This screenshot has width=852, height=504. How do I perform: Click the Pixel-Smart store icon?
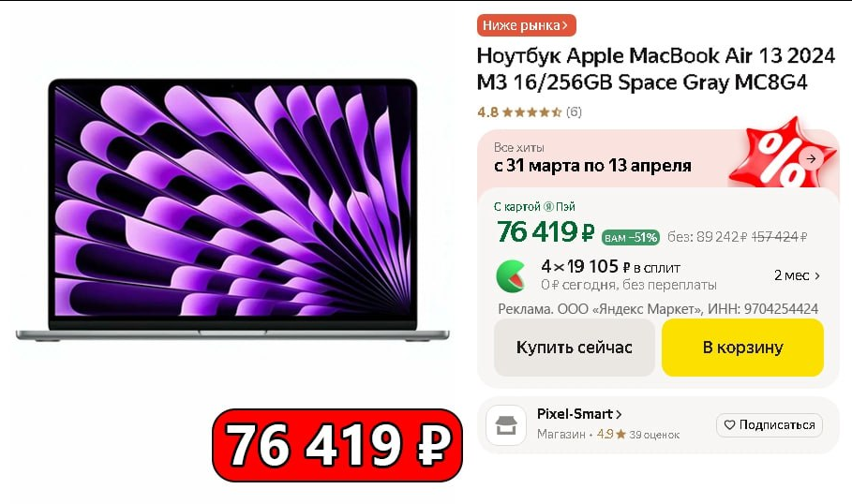coord(506,426)
